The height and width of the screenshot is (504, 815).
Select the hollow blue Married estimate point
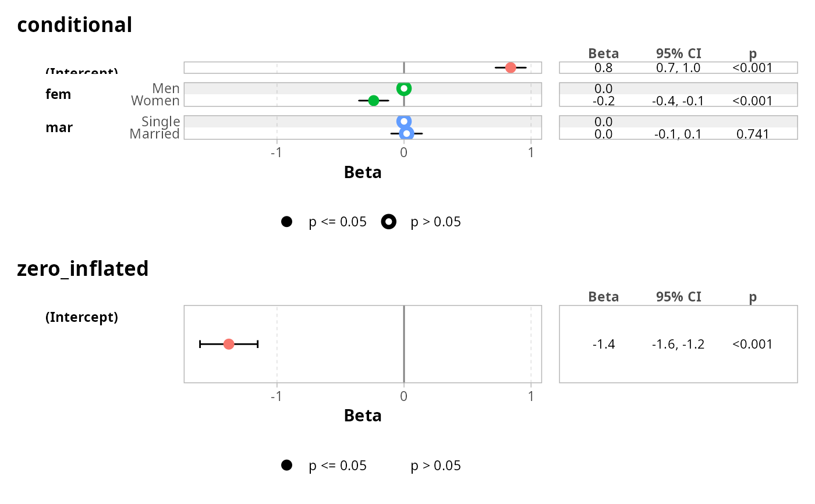tap(406, 134)
